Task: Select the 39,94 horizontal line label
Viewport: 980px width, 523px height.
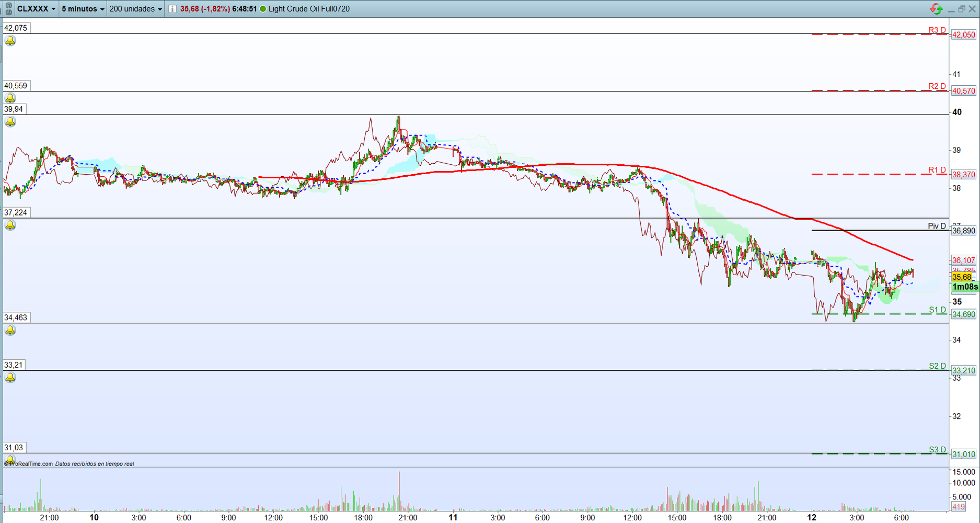Action: tap(14, 109)
